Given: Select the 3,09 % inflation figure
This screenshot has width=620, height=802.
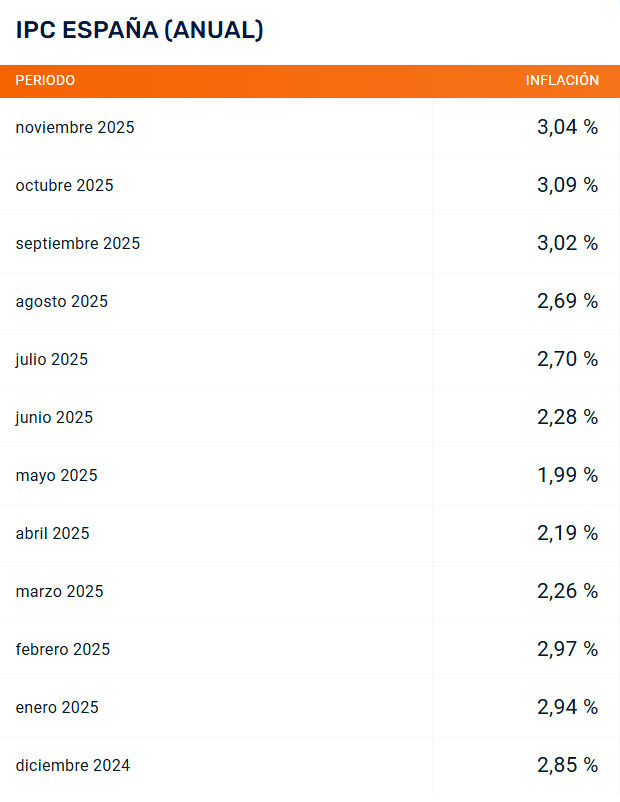Looking at the screenshot, I should [x=567, y=185].
